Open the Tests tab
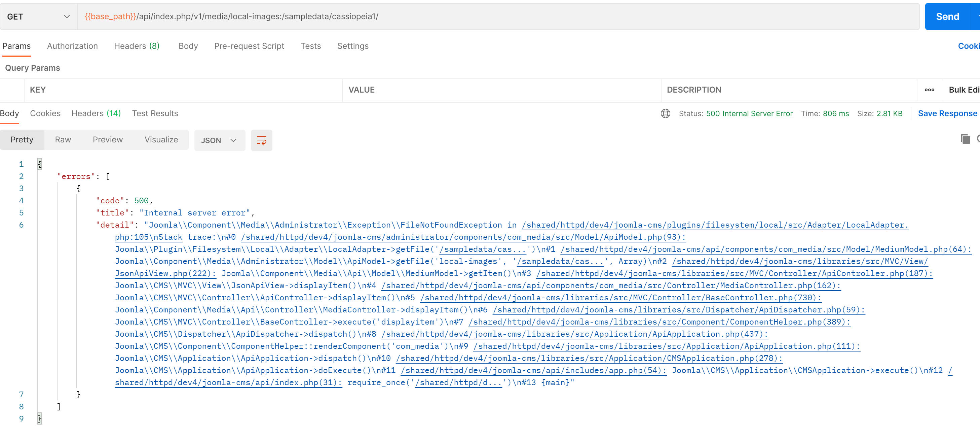This screenshot has width=980, height=437. point(310,46)
